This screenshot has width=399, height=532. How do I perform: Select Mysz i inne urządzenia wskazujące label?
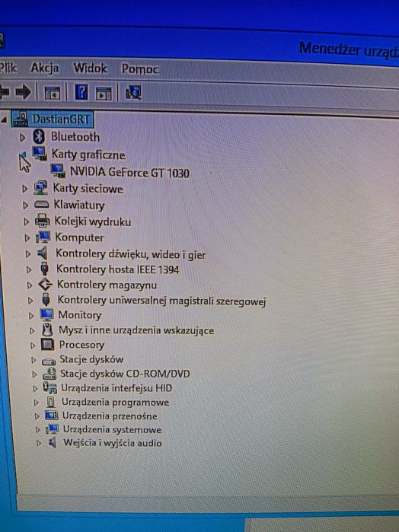tap(136, 330)
